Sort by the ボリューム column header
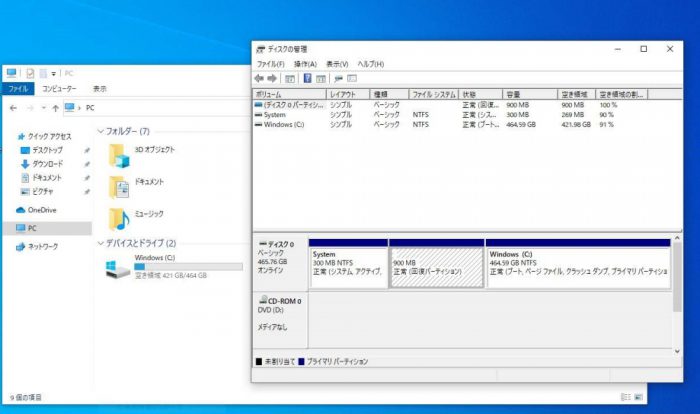Screen dimensions: 700x414 tap(290, 94)
